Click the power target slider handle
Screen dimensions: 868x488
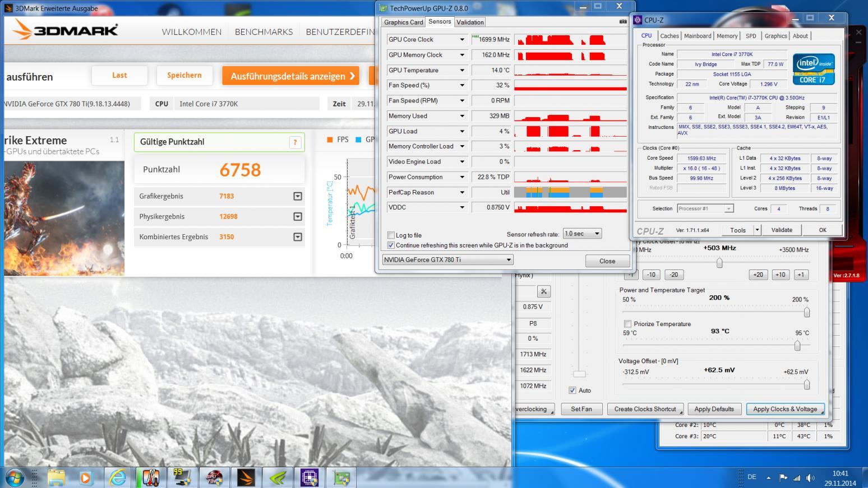(x=807, y=312)
